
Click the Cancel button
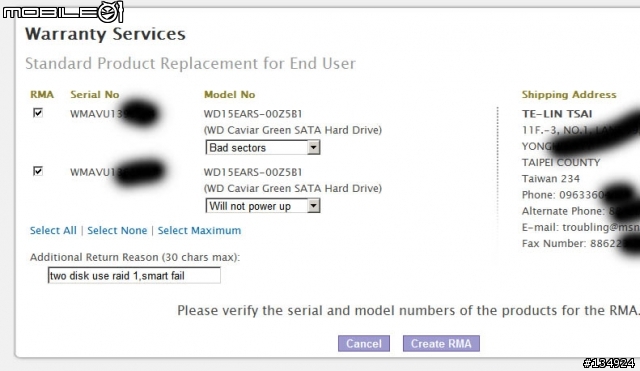pyautogui.click(x=364, y=343)
